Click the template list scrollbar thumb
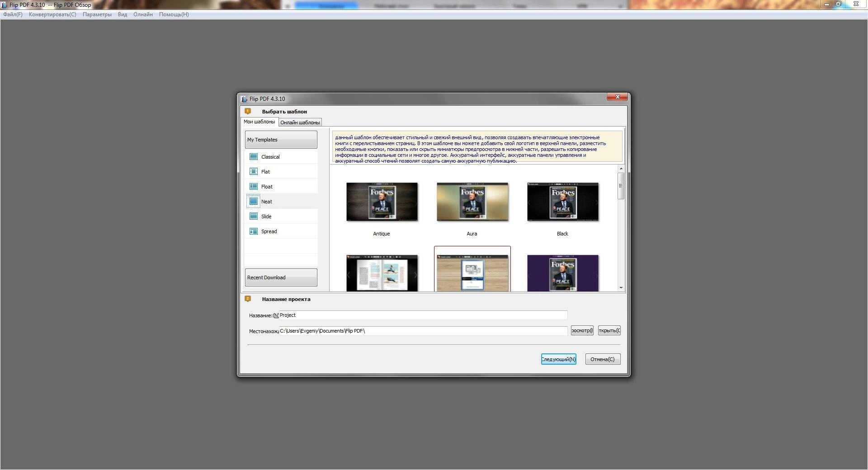868x470 pixels. tap(621, 186)
